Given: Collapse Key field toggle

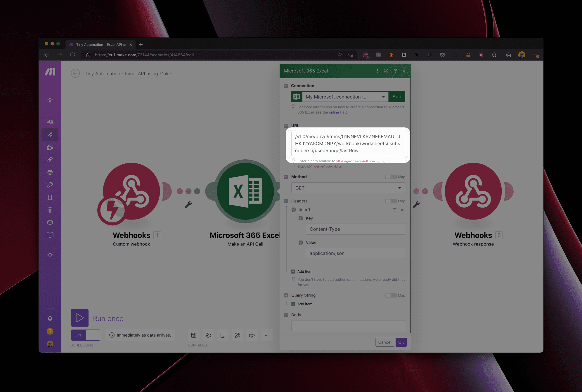Looking at the screenshot, I should click(301, 218).
